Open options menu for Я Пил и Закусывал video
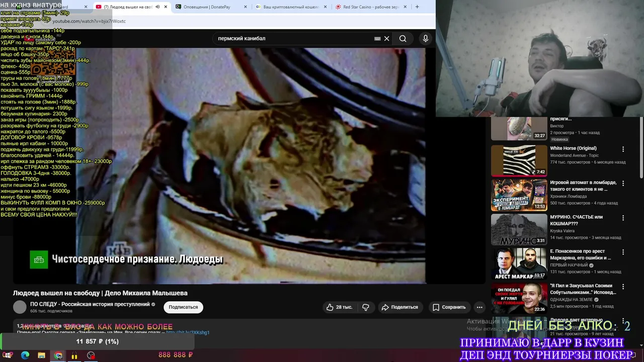The width and height of the screenshot is (644, 362). pyautogui.click(x=623, y=287)
